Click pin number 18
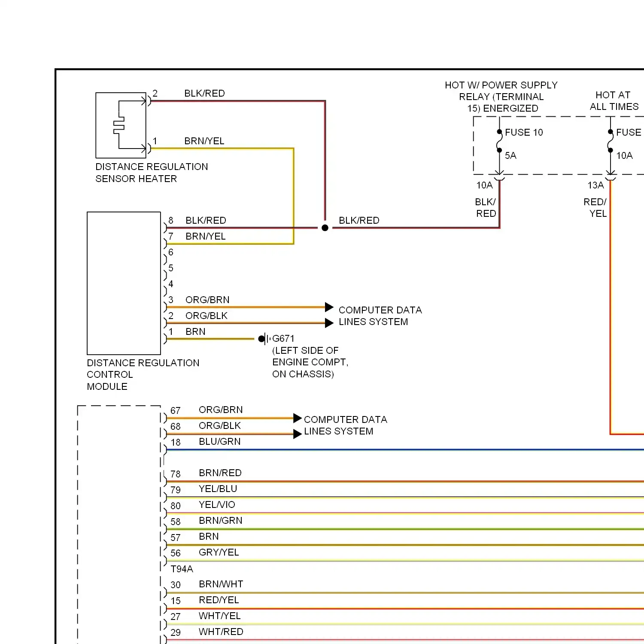Viewport: 644px width, 644px height. click(x=175, y=442)
